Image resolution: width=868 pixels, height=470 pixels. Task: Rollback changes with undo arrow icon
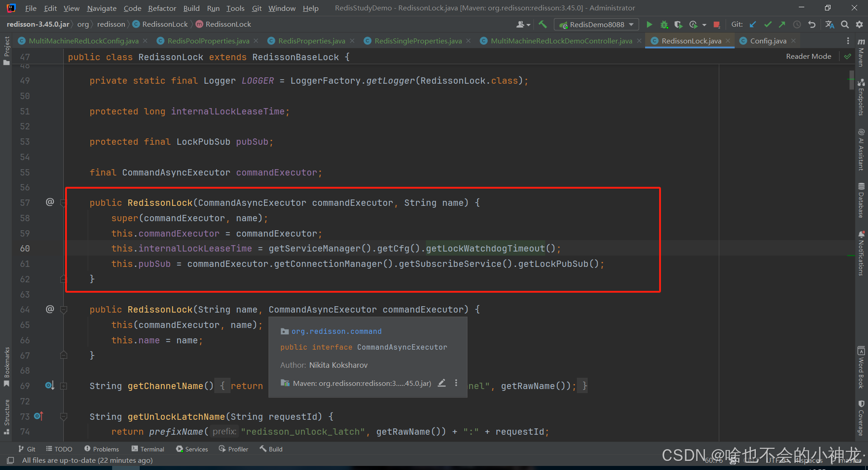812,24
